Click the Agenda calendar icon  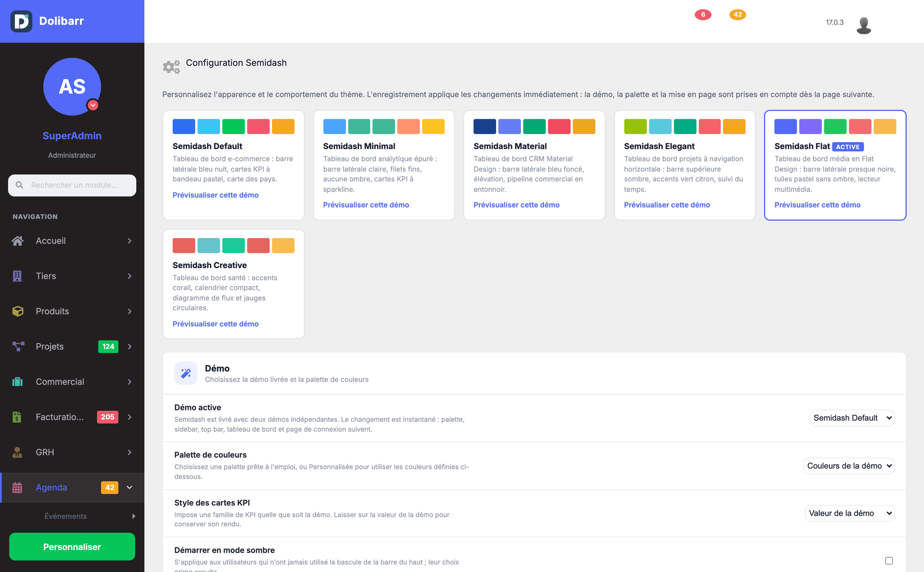(17, 487)
